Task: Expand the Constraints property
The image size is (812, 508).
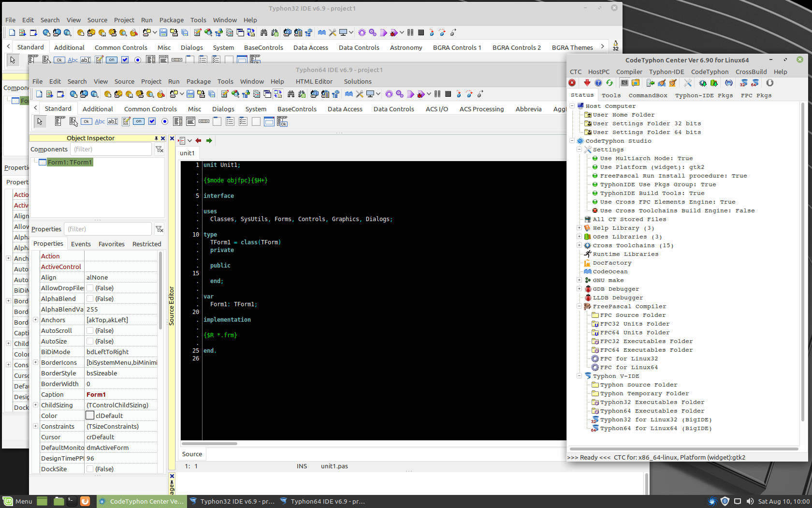Action: (35, 426)
